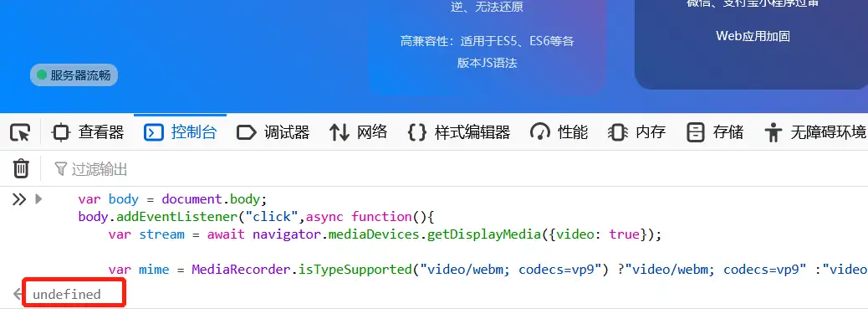Switch to the 性能 performance panel
The width and height of the screenshot is (868, 314).
(x=559, y=132)
